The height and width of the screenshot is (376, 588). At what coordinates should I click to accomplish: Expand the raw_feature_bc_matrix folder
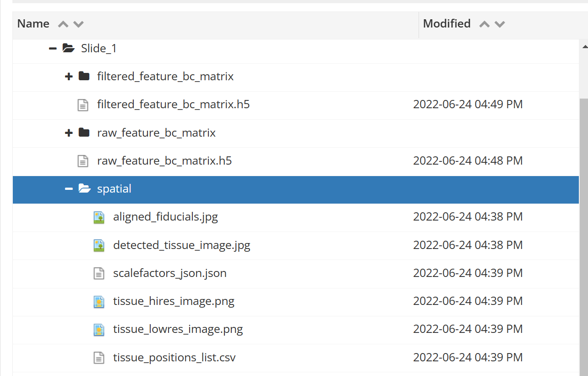(x=69, y=133)
